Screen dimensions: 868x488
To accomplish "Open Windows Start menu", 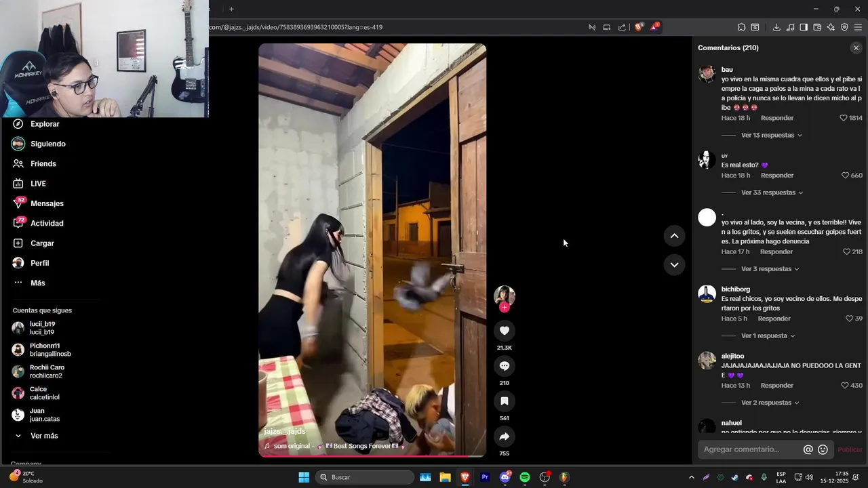I will click(x=304, y=477).
